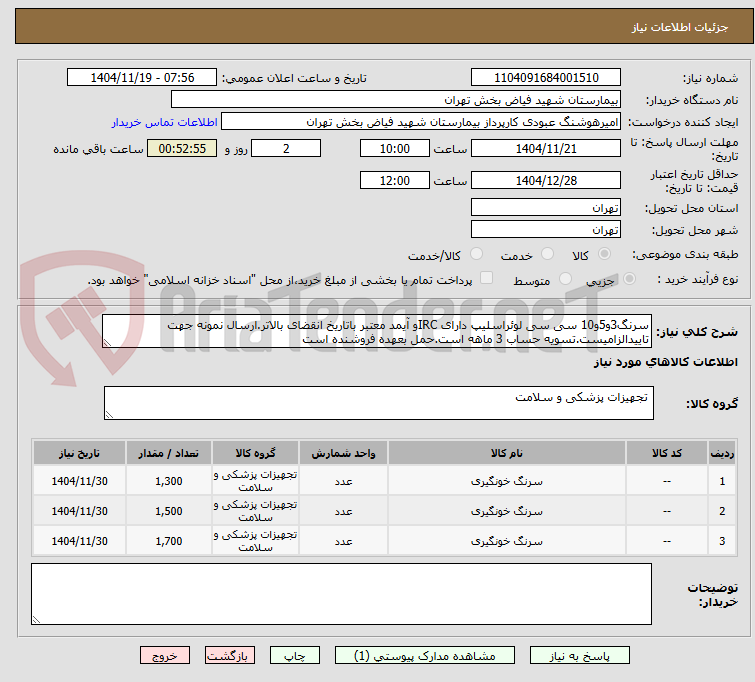Click the description box resize handle
The height and width of the screenshot is (682, 755).
click(x=107, y=343)
